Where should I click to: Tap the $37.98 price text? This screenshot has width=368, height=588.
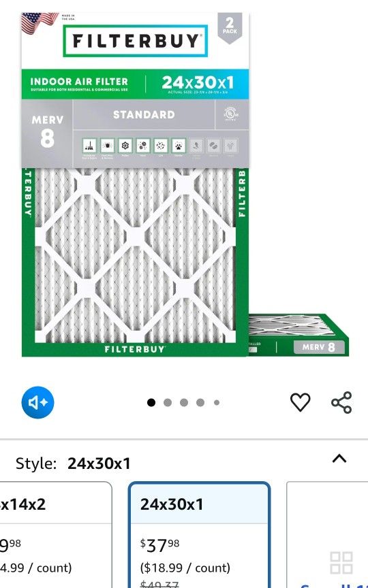point(160,546)
